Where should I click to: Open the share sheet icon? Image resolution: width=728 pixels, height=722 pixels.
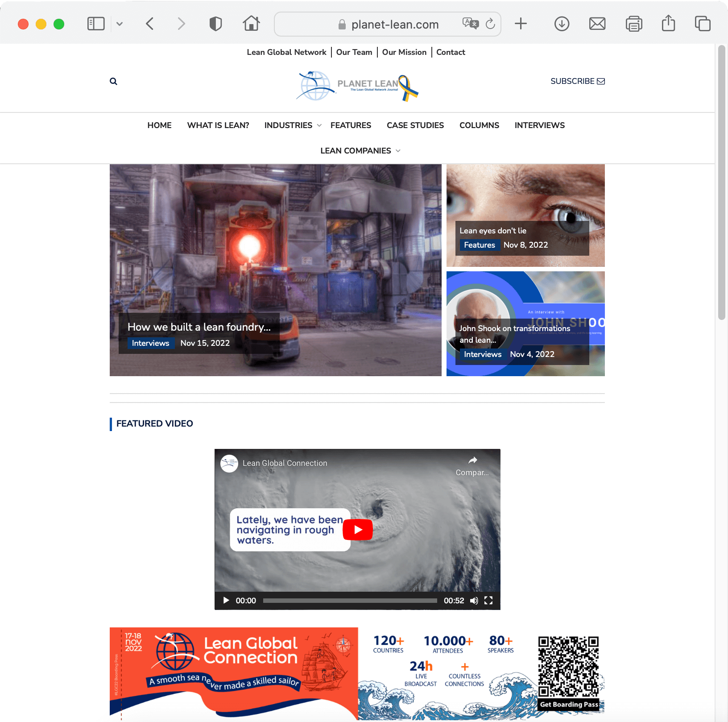point(668,23)
